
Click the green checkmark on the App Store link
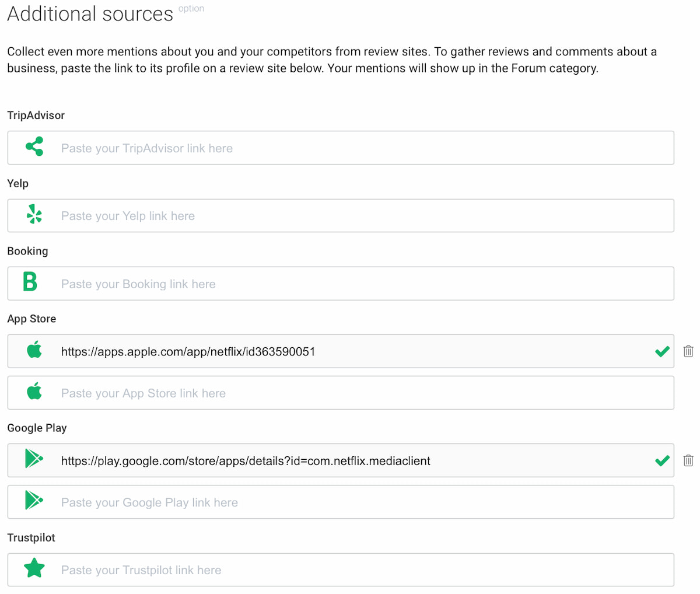coord(662,351)
